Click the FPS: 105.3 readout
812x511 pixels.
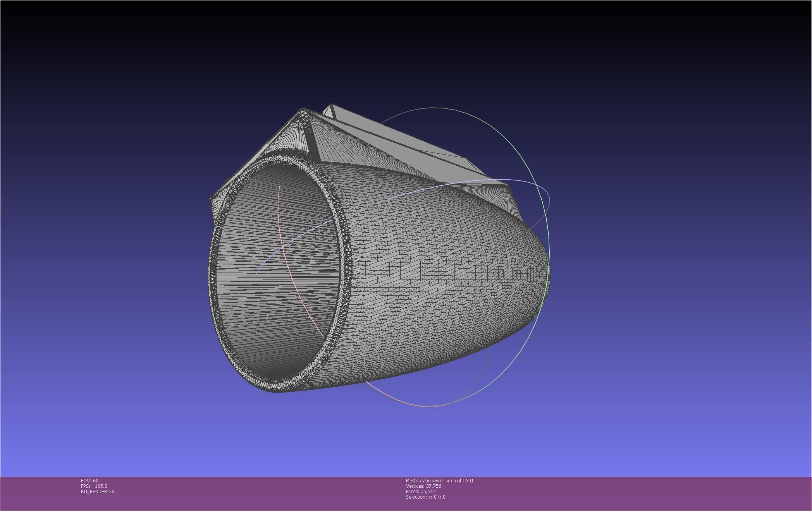94,486
